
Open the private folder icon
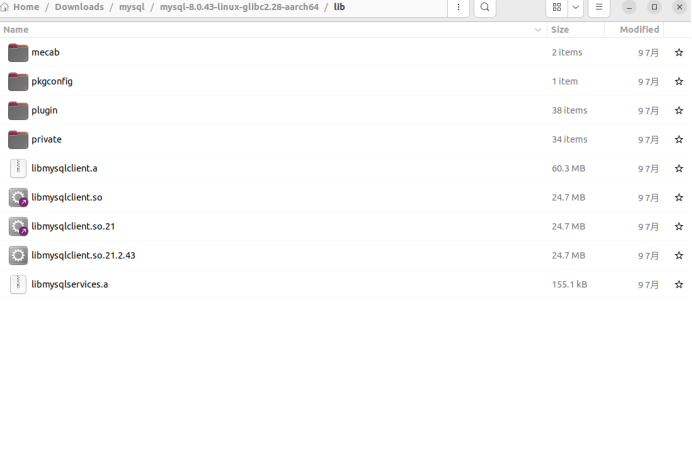(18, 139)
